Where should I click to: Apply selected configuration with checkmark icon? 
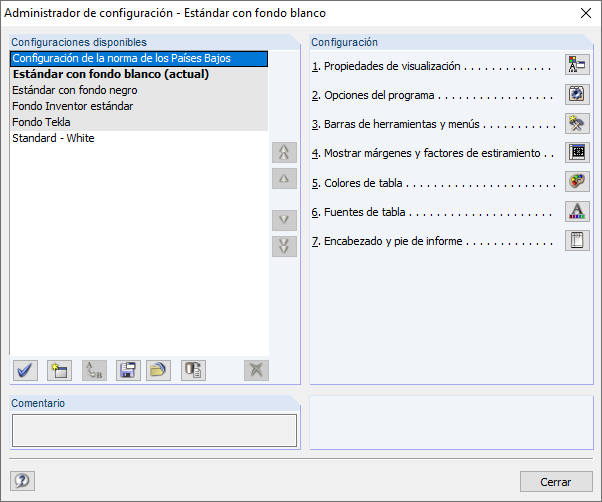25,370
